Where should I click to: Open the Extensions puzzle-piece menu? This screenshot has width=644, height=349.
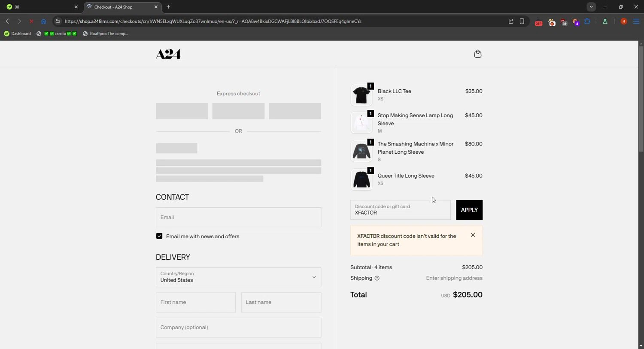pos(587,21)
